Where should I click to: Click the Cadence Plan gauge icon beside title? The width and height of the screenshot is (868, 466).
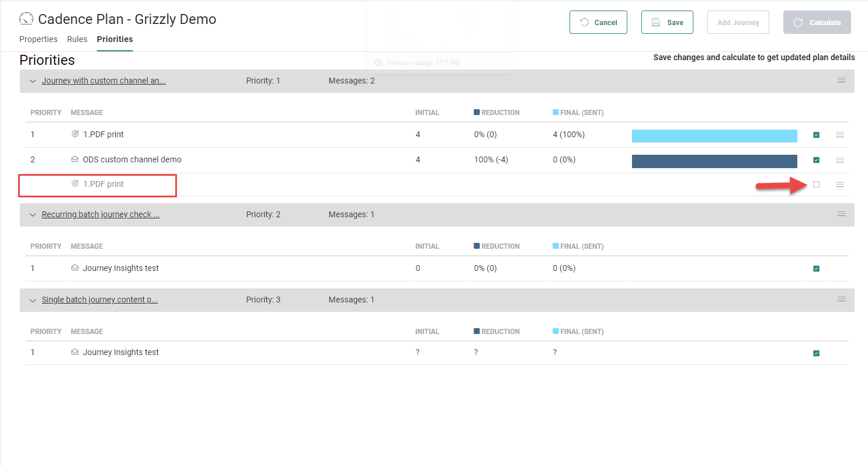pos(26,19)
